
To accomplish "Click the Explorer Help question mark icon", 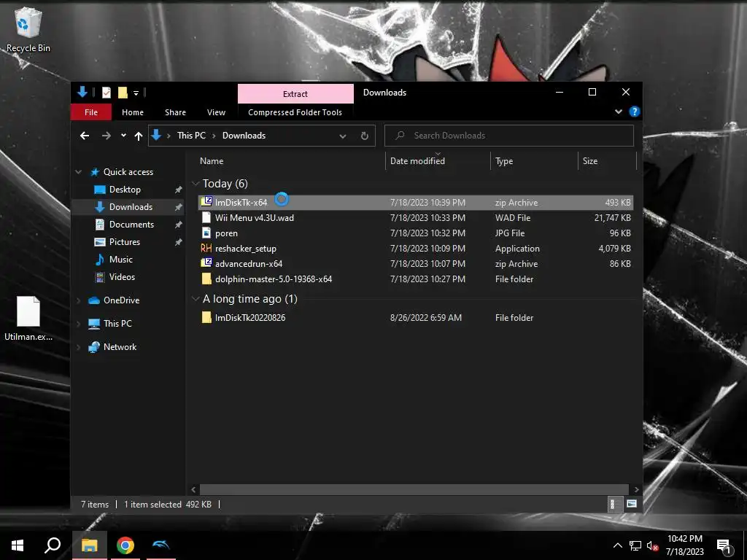I will (x=634, y=112).
